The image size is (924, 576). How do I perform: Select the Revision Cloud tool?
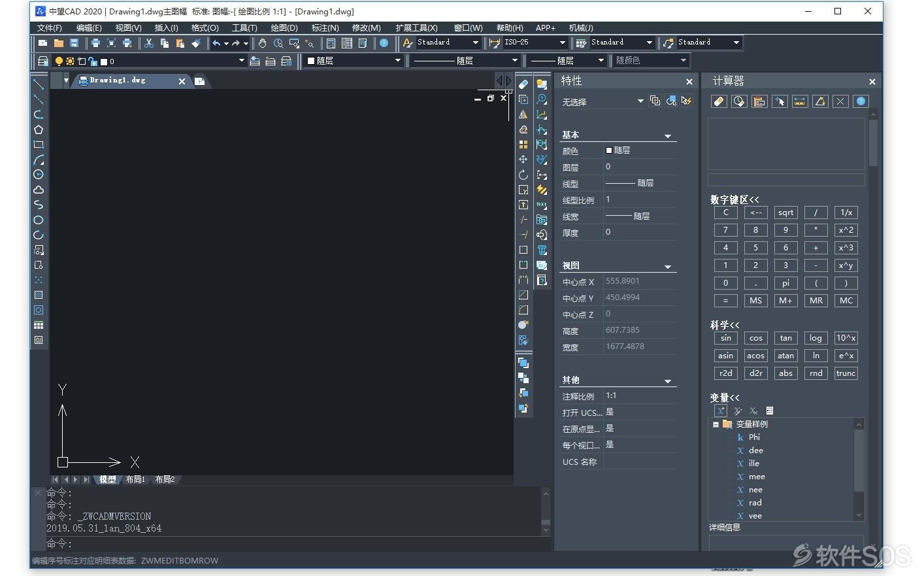click(39, 190)
